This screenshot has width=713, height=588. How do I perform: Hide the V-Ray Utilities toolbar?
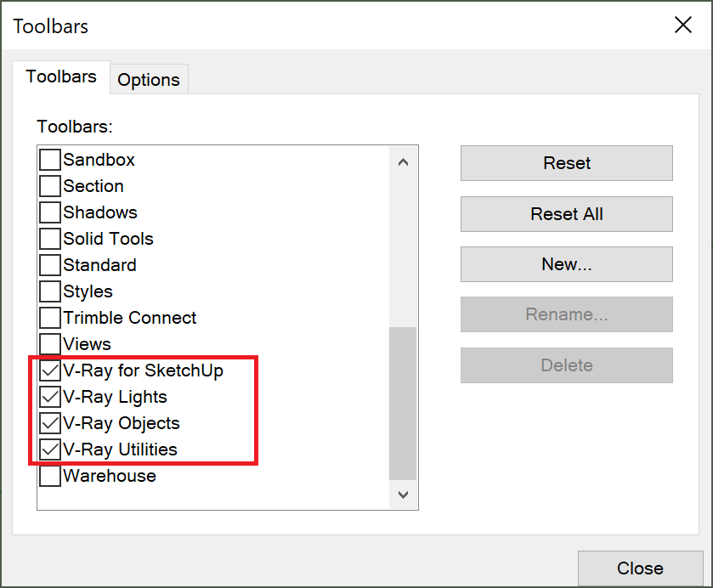(x=50, y=449)
